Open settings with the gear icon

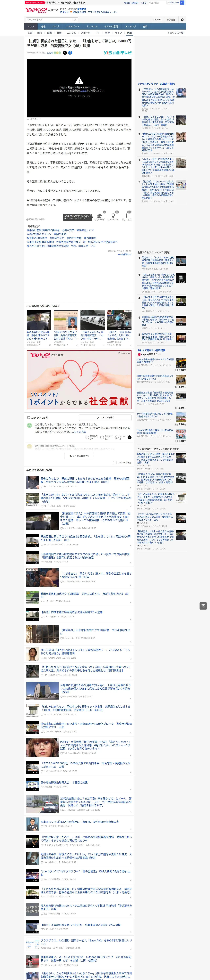(182, 20)
